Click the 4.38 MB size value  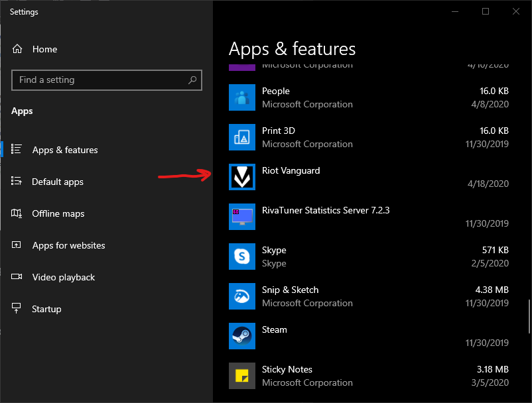click(x=492, y=290)
